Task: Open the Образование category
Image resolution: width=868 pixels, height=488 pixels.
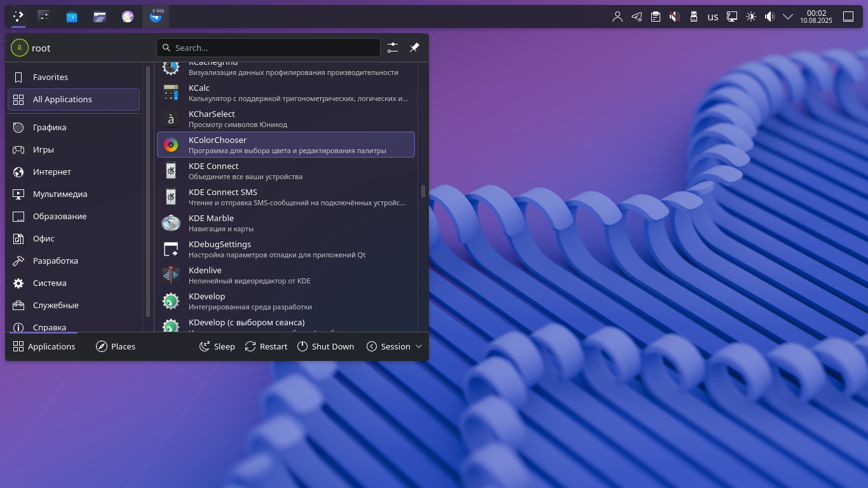Action: (x=74, y=216)
